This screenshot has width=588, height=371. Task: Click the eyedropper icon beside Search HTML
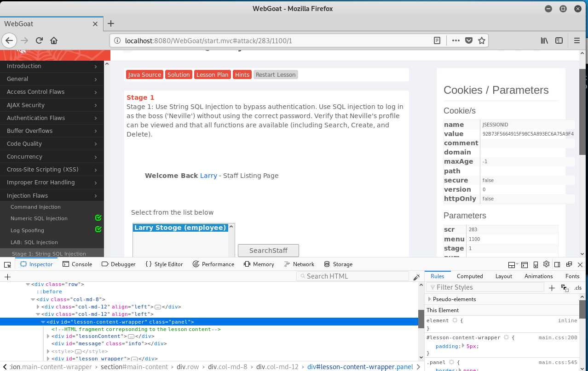(x=416, y=277)
